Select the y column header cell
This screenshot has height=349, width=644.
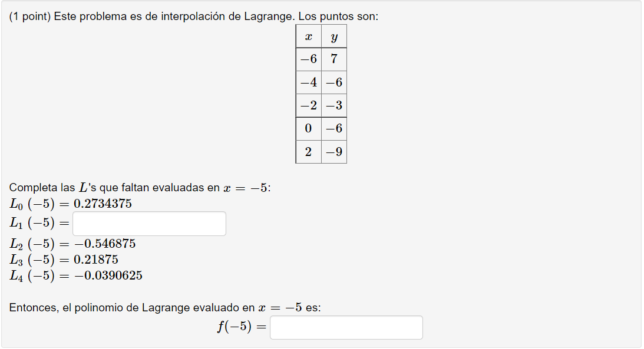pos(334,36)
